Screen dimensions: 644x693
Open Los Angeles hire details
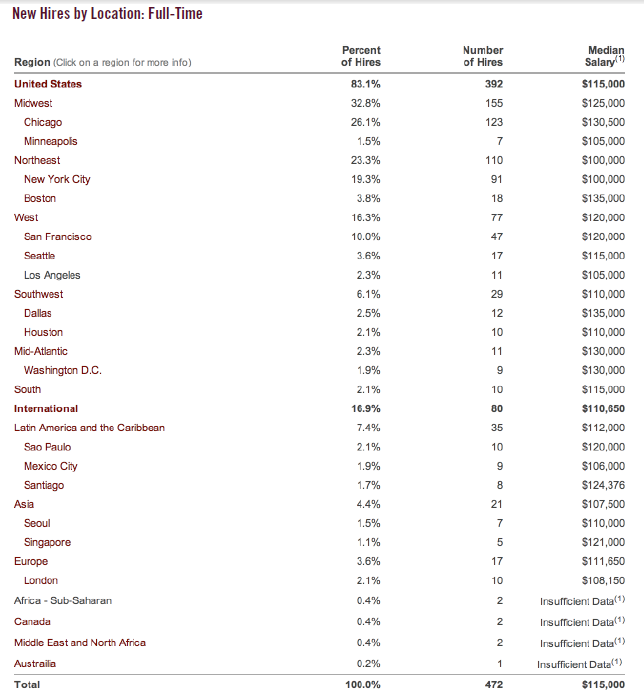(52, 275)
